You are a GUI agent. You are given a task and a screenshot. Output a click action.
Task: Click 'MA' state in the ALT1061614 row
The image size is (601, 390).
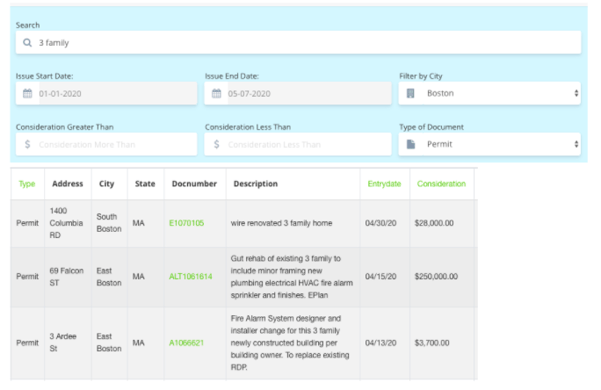pyautogui.click(x=138, y=277)
